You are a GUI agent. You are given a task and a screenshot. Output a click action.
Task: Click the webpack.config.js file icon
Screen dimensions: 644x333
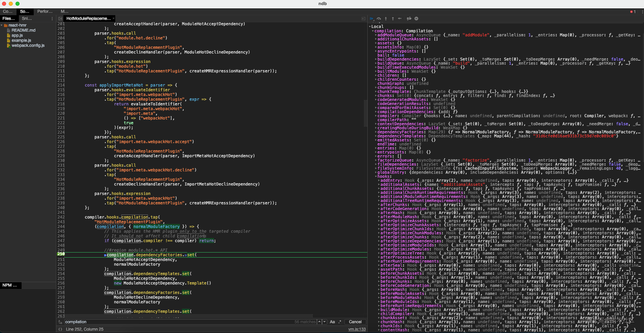coord(9,46)
